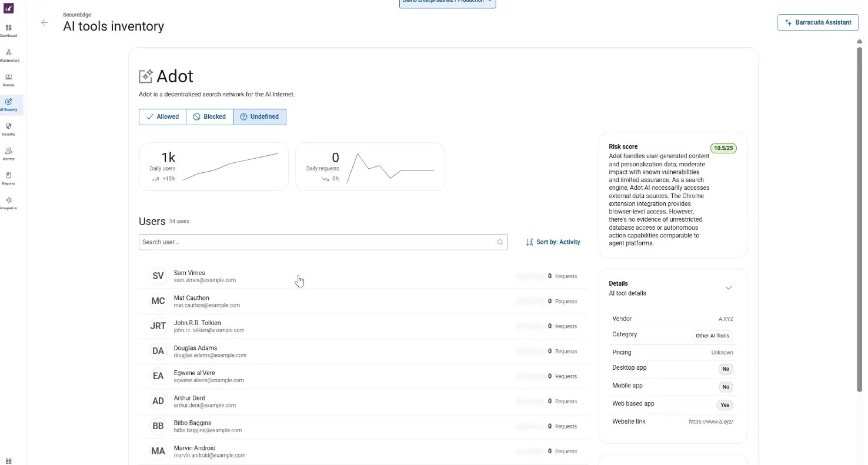Select the John R.R. Tolkien user name
Viewport: 868px width, 465px height.
198,323
